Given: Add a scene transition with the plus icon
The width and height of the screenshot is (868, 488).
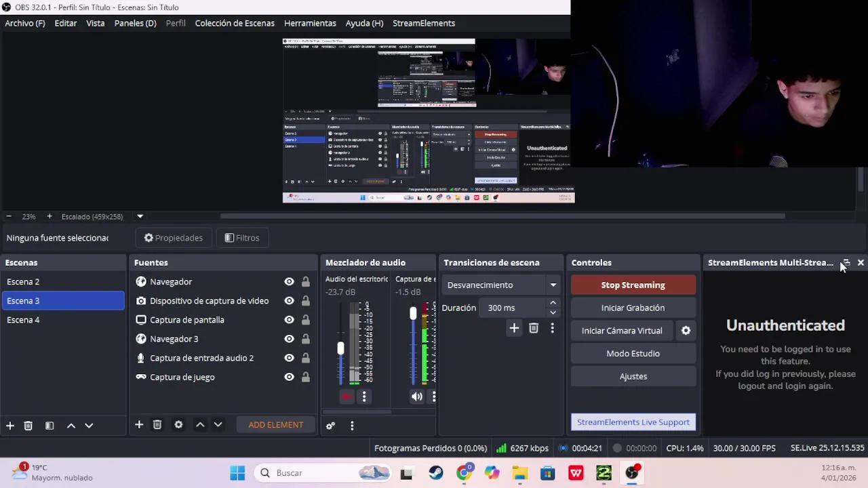Looking at the screenshot, I should tap(514, 329).
